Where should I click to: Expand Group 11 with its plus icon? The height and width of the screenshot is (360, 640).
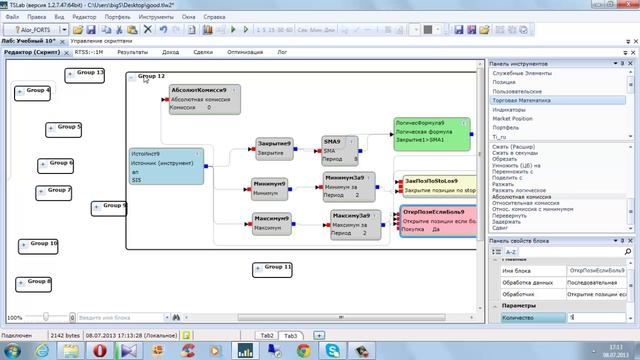[258, 268]
